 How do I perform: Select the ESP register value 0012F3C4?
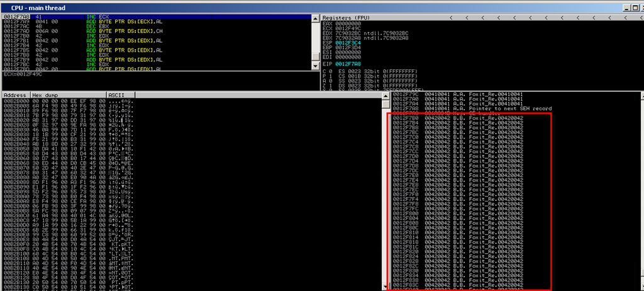point(347,42)
